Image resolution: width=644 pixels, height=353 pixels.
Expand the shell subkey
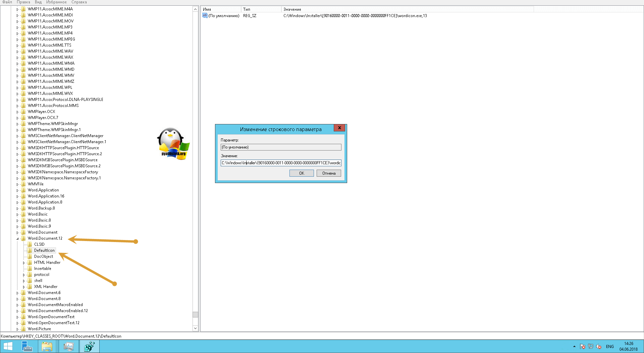pyautogui.click(x=24, y=281)
